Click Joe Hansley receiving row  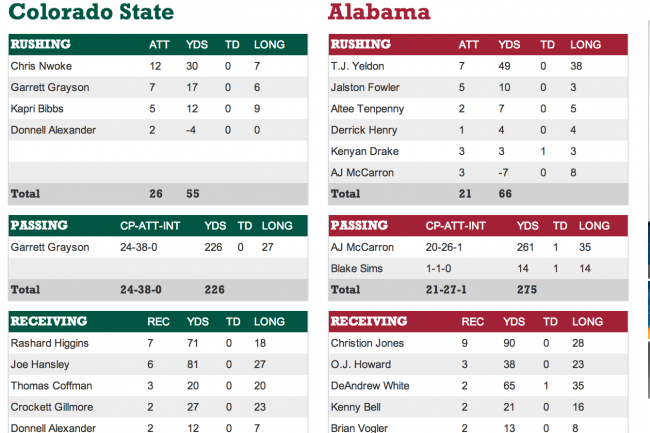158,364
